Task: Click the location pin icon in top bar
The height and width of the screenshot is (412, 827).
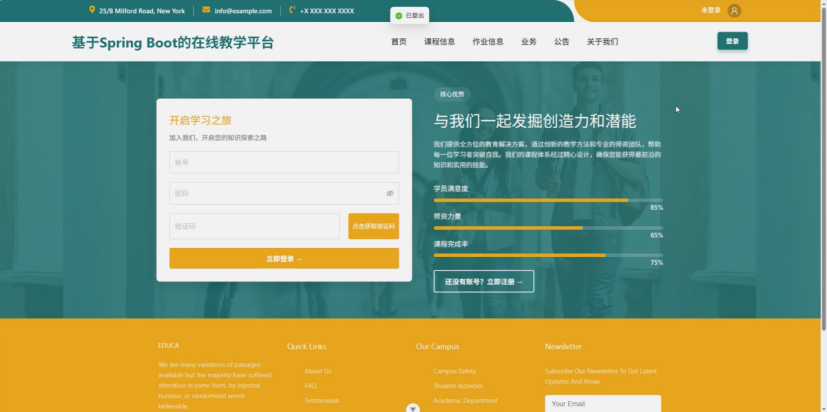Action: pyautogui.click(x=92, y=10)
